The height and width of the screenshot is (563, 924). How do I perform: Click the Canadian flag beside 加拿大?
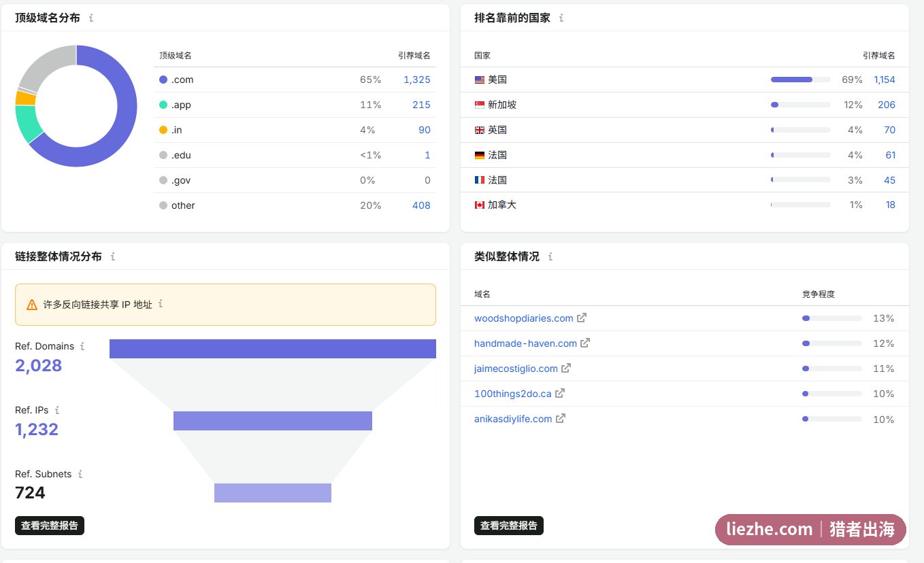coord(480,205)
